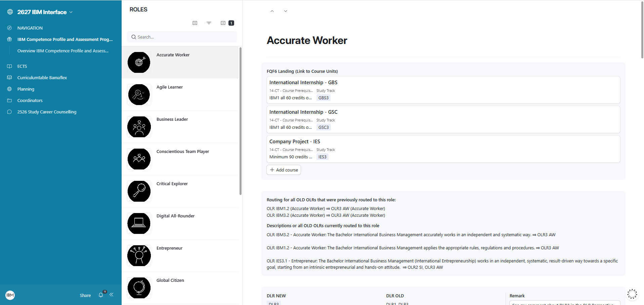
Task: Open Curriculumtable Bamaflex page
Action: pyautogui.click(x=42, y=78)
